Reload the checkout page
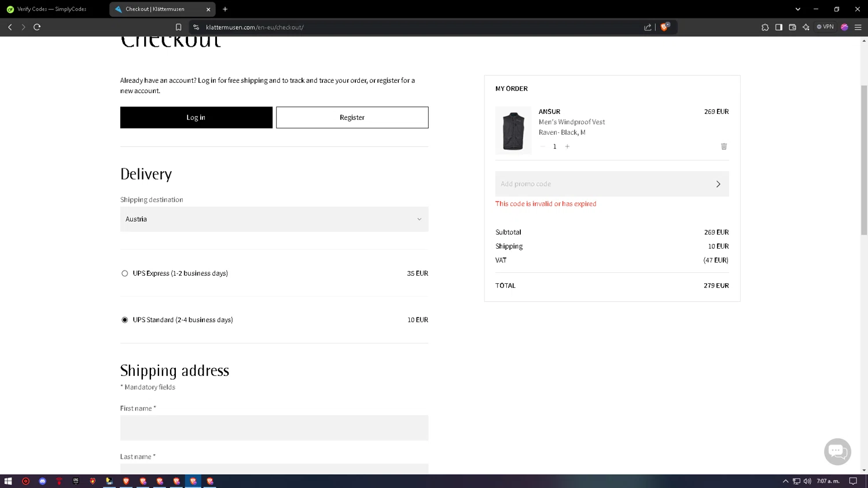Screen dimensions: 868x488 pyautogui.click(x=37, y=27)
